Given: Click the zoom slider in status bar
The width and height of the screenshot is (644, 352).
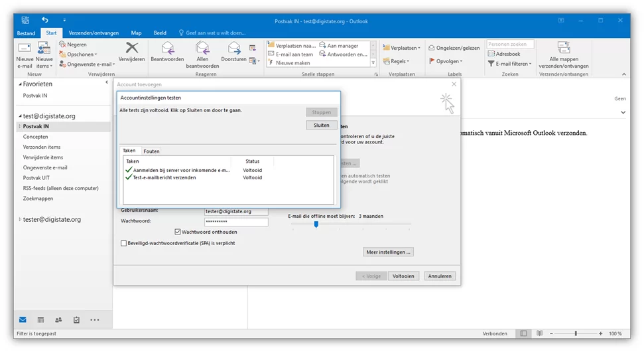Looking at the screenshot, I should 576,333.
